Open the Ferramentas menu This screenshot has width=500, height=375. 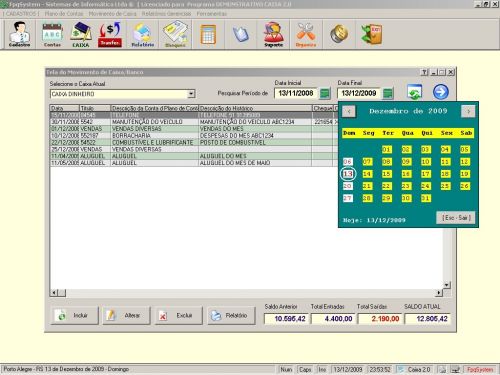tap(212, 14)
